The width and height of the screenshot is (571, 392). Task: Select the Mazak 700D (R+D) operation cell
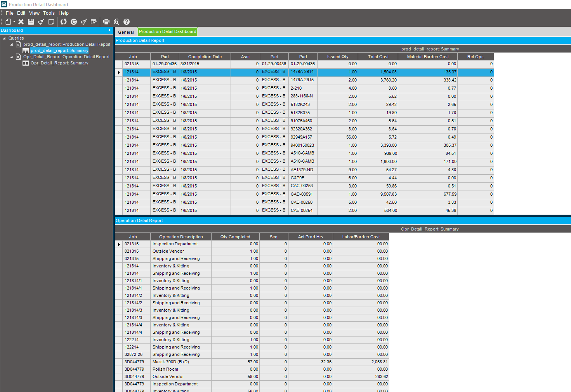pyautogui.click(x=181, y=362)
